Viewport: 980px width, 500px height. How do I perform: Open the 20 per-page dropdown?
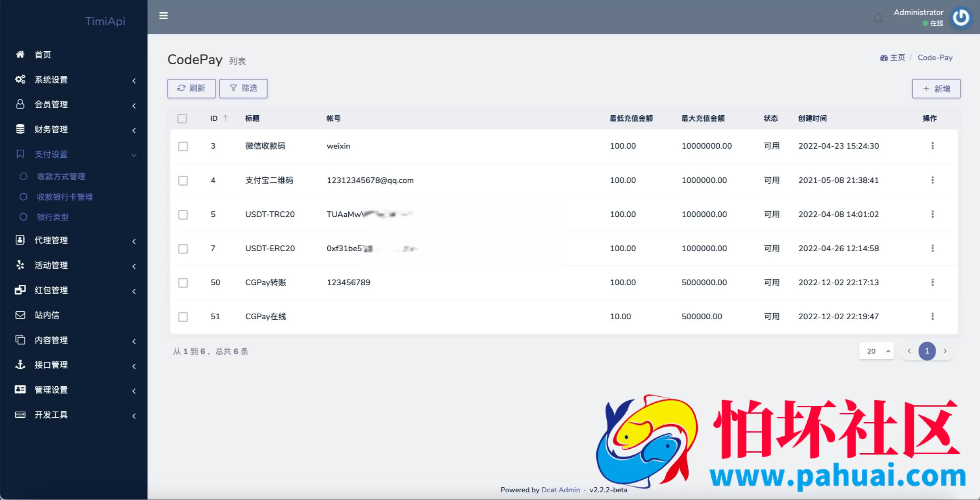876,351
